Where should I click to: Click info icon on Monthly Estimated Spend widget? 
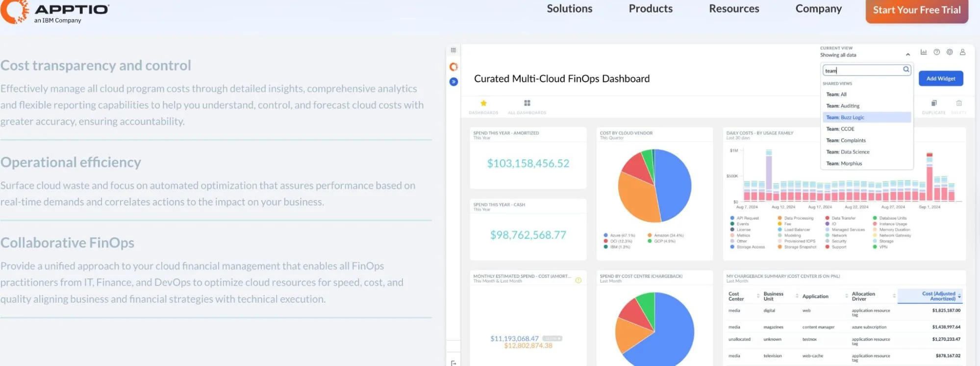[x=578, y=280]
